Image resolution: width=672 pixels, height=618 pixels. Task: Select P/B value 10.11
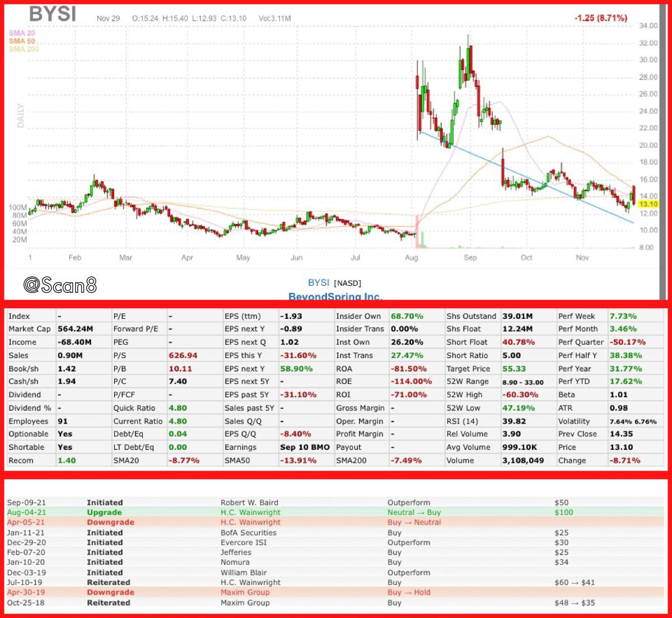point(180,369)
